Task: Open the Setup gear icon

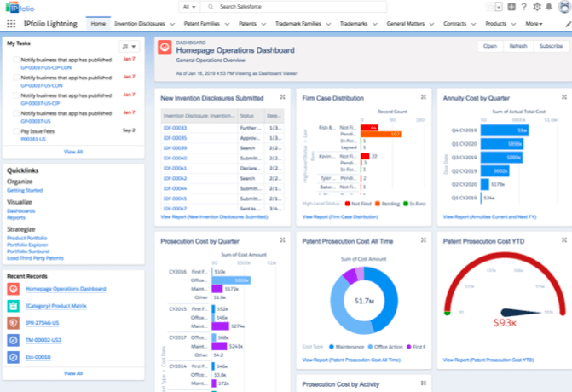Action: [536, 7]
